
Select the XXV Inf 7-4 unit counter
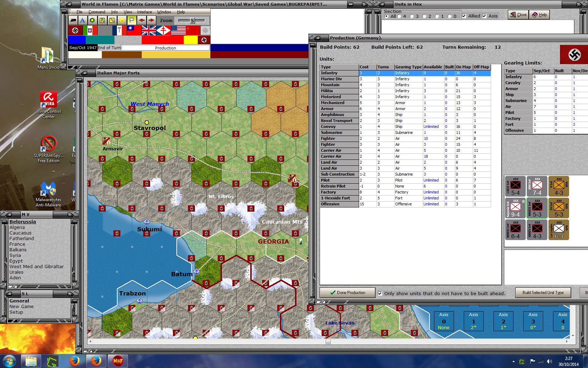click(537, 186)
